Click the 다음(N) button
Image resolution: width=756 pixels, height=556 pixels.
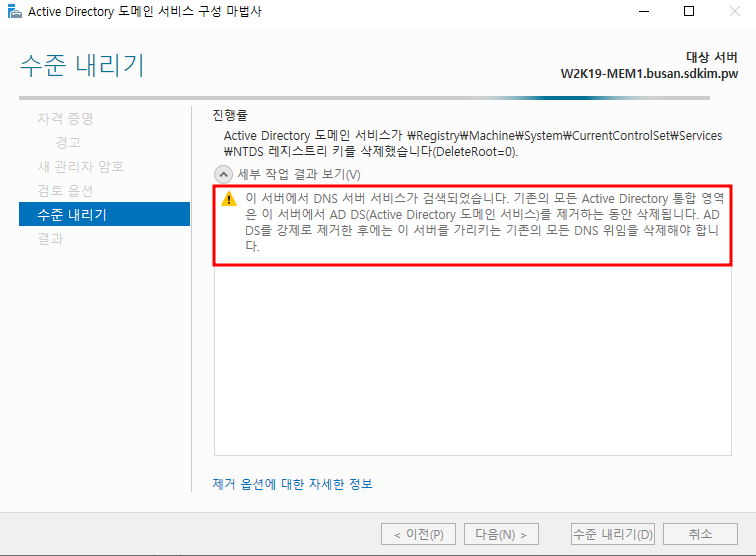pos(501,534)
